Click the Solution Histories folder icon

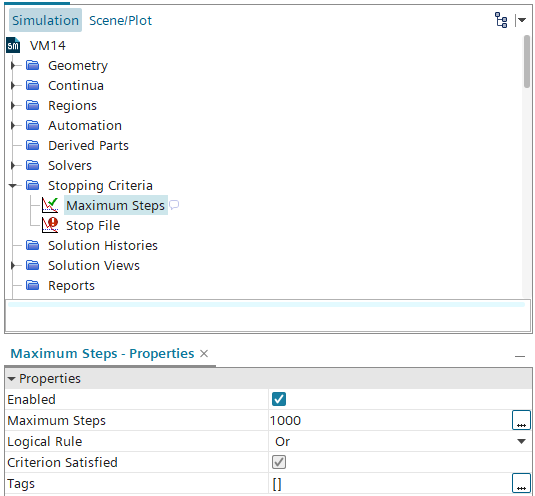(x=33, y=245)
